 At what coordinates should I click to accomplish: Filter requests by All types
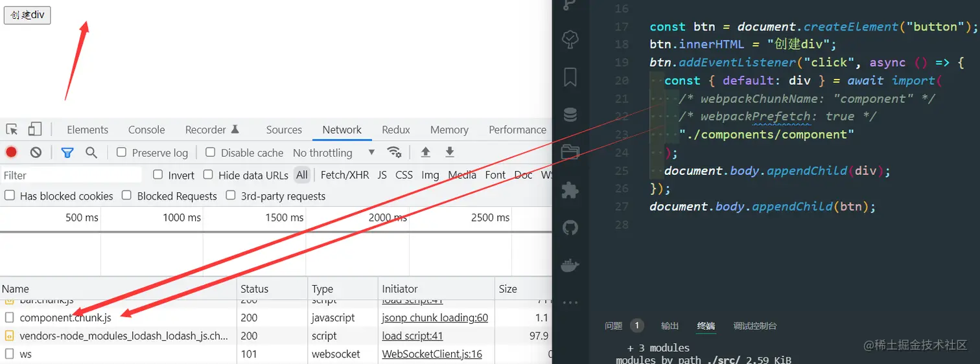pos(302,175)
